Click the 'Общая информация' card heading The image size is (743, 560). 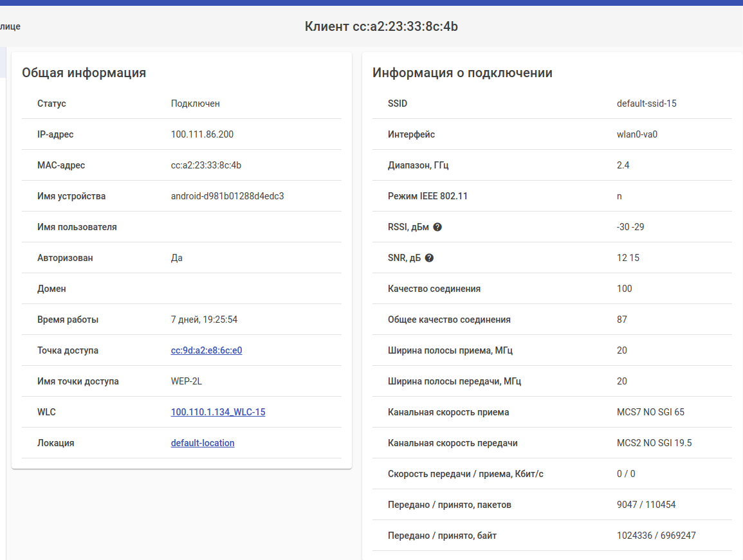[84, 73]
